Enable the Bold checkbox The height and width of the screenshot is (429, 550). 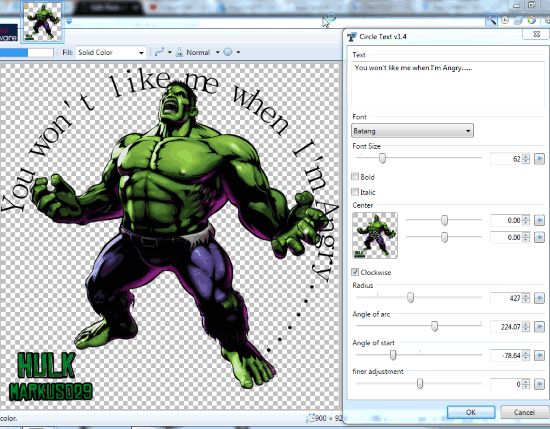[x=355, y=176]
